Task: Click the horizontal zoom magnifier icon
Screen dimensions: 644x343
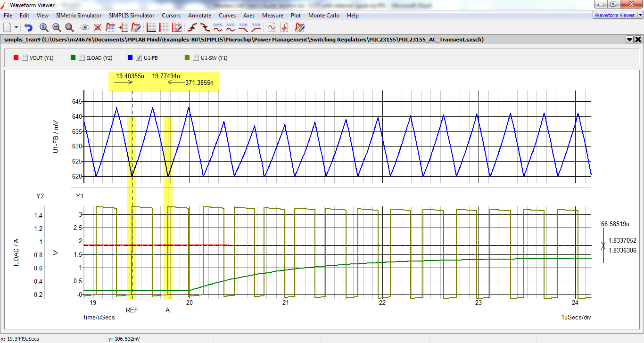Action: pyautogui.click(x=57, y=27)
